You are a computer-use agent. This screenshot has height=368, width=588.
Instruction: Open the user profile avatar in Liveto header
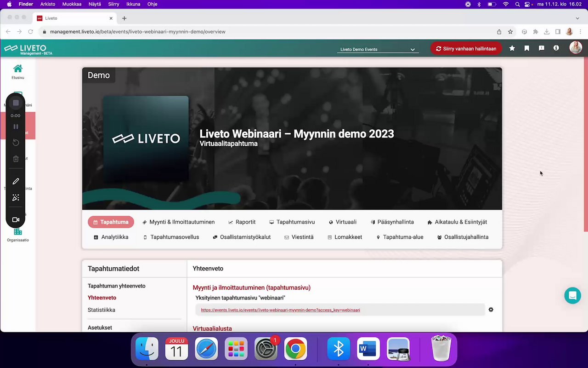576,48
